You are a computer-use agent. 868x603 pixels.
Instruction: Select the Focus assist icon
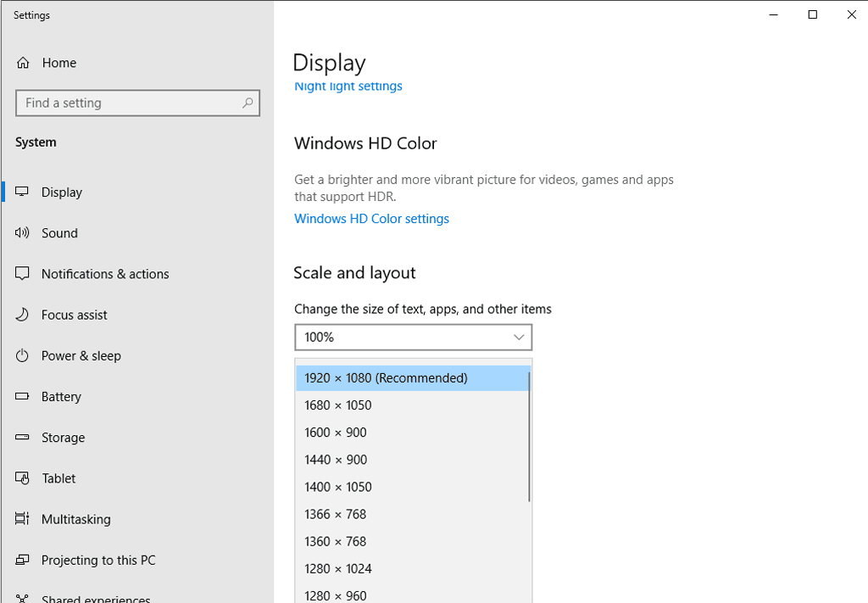tap(22, 314)
